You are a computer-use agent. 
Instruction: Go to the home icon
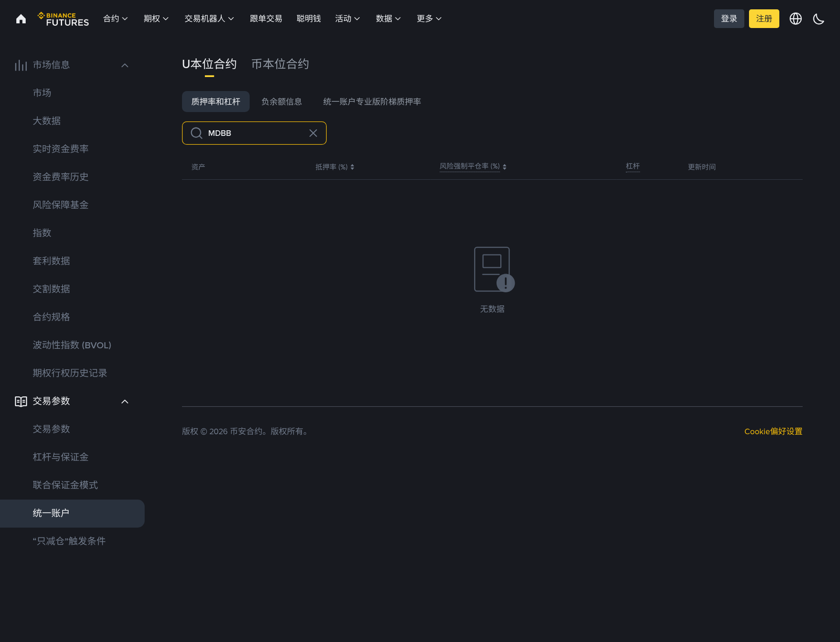click(x=21, y=19)
